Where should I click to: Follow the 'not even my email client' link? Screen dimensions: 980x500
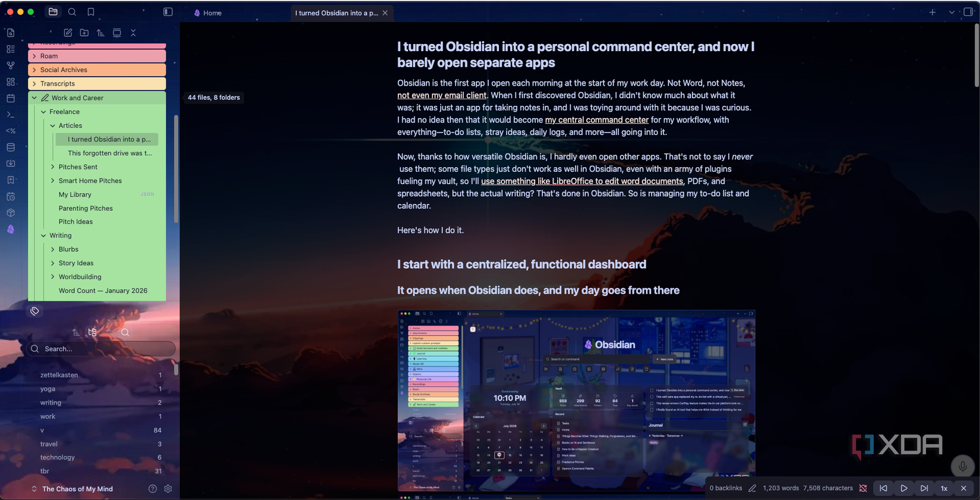coord(442,95)
